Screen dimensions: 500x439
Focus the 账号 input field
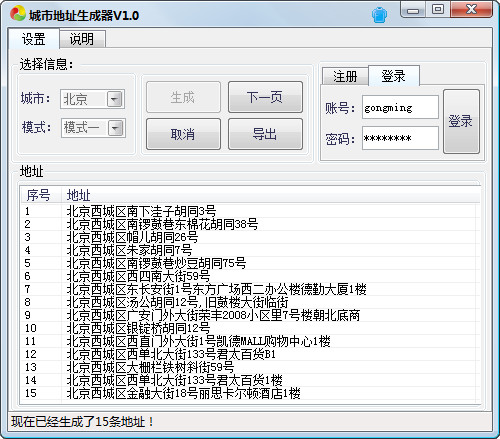click(x=400, y=107)
